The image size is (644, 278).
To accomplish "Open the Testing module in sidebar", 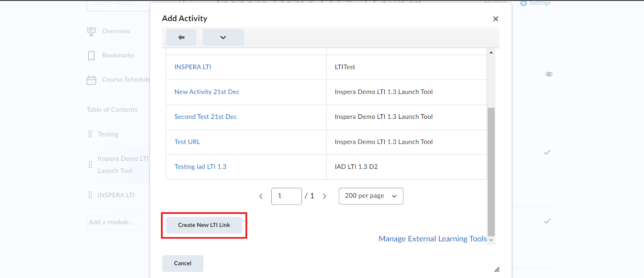I will [x=108, y=134].
